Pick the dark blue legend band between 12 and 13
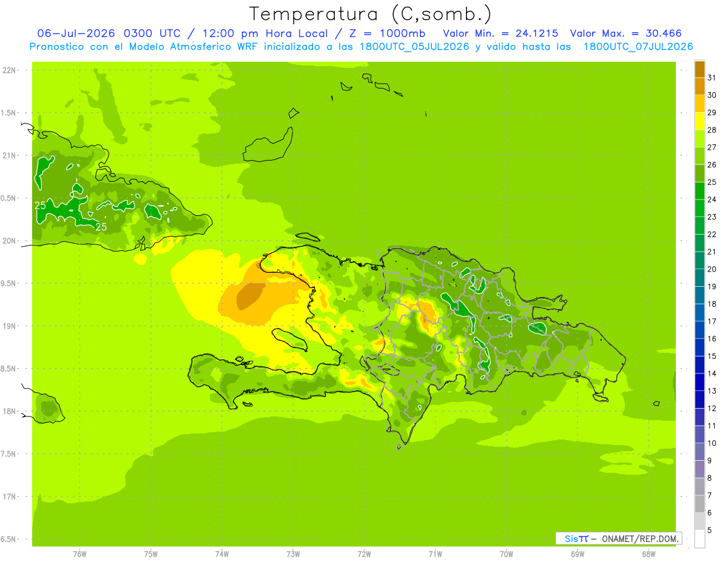728x562 pixels. pyautogui.click(x=699, y=400)
